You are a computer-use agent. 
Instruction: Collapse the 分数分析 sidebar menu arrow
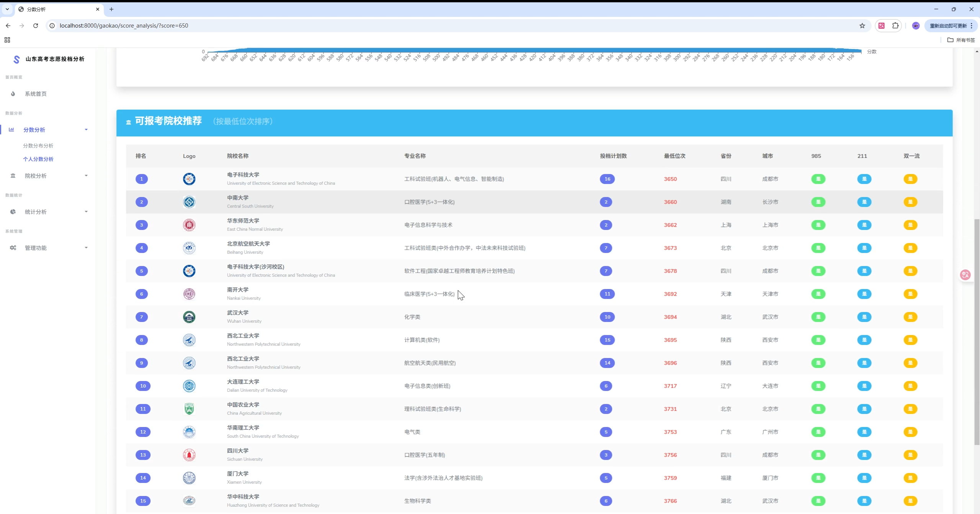coord(86,130)
